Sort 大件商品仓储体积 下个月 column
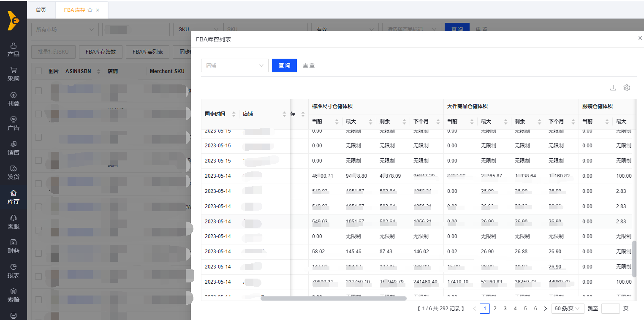Viewport: 644px width, 320px height. point(573,122)
